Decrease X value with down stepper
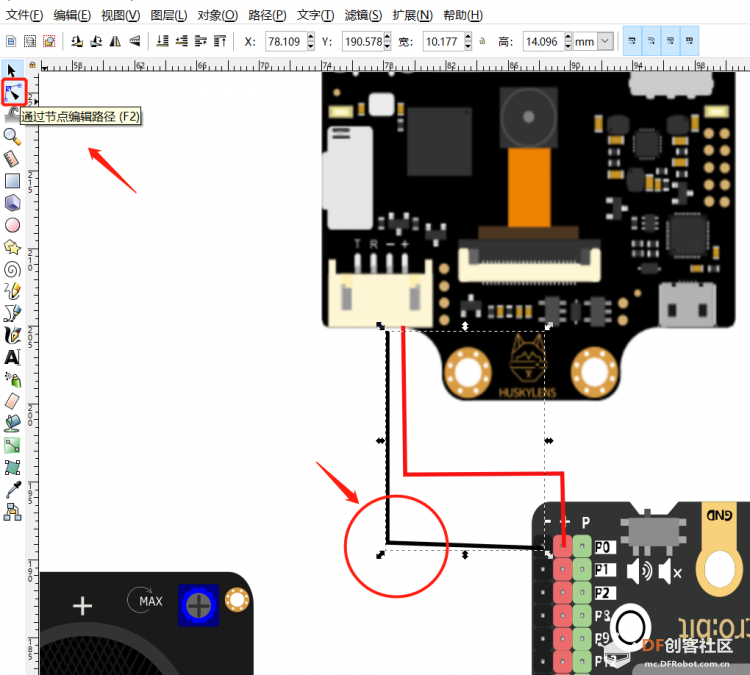Viewport: 750px width, 675px height. 311,46
